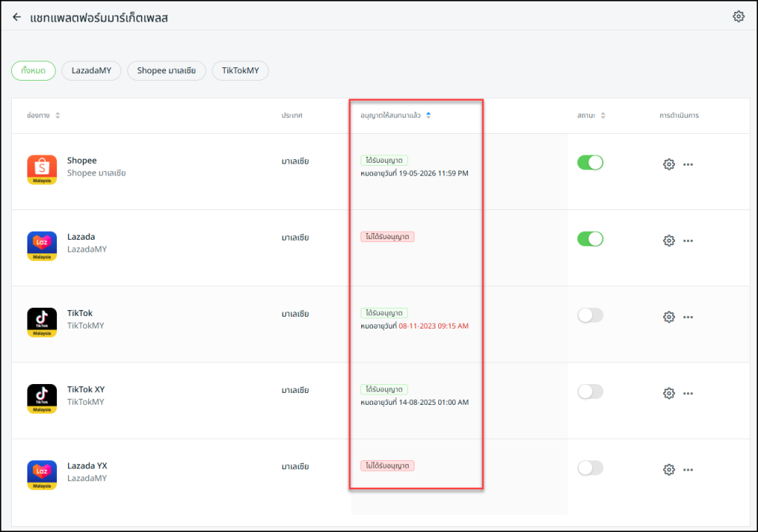Open three-dot menu for Lazada row
Viewport: 758px width, 532px height.
click(688, 240)
